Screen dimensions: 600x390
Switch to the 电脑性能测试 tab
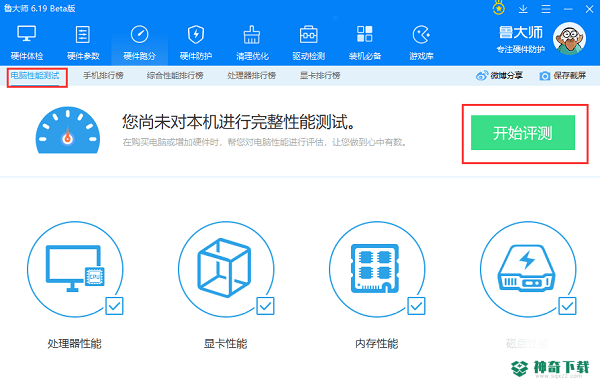(35, 75)
